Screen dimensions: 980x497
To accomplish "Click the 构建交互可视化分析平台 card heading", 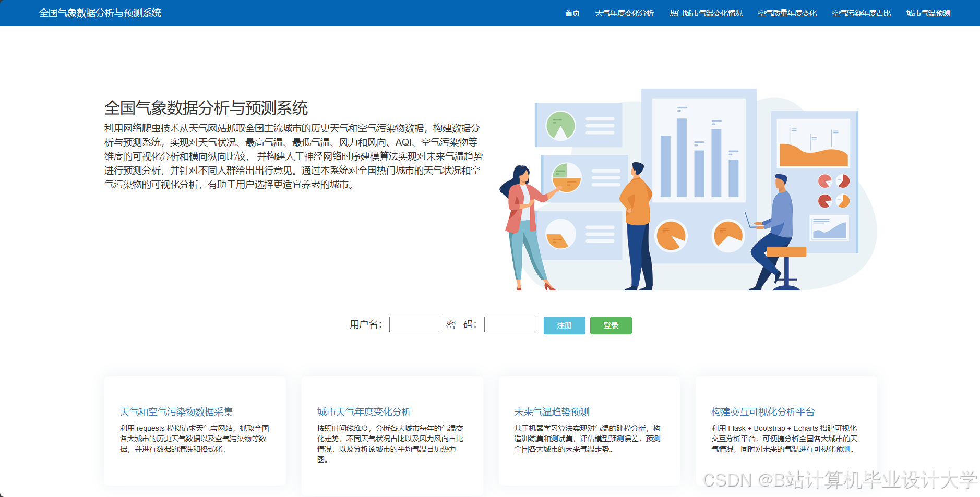I will [761, 411].
